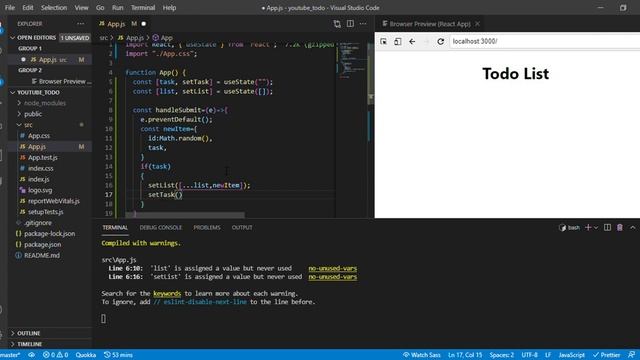Click the keywords link in terminal

tap(167, 293)
